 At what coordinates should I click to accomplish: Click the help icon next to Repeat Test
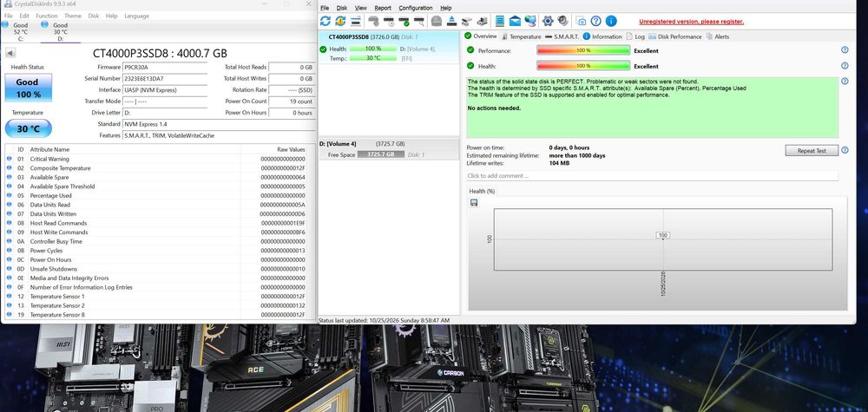click(x=845, y=150)
